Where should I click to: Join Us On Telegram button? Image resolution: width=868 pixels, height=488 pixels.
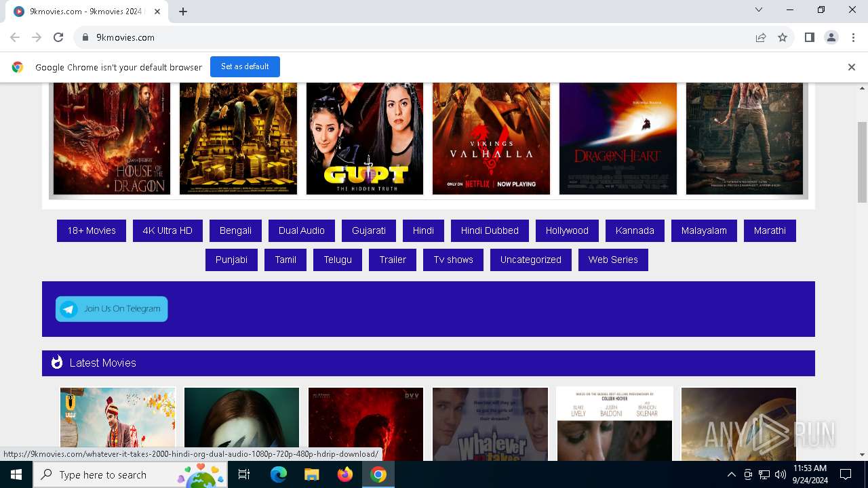click(x=112, y=309)
